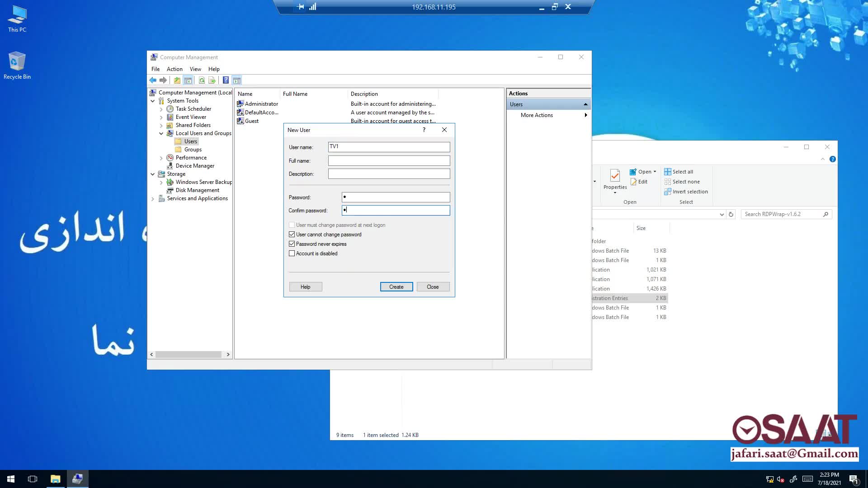
Task: Click the Full name input field
Action: pos(389,161)
